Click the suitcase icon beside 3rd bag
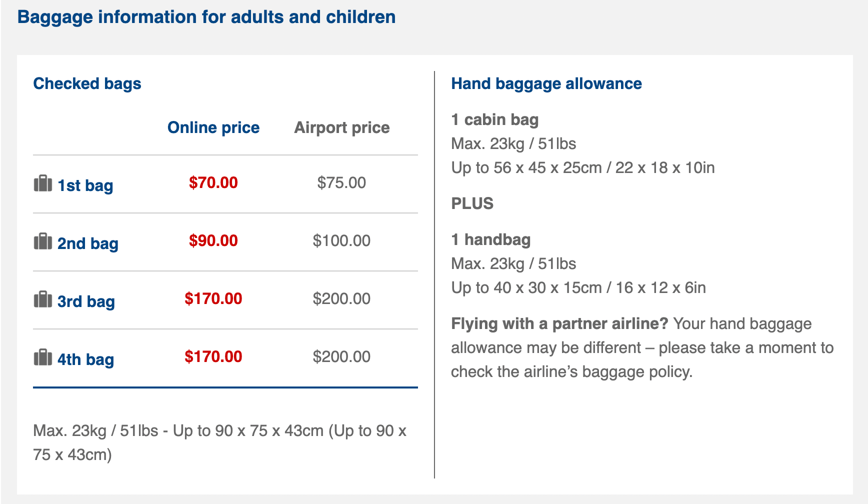Image resolution: width=868 pixels, height=504 pixels. 42,299
